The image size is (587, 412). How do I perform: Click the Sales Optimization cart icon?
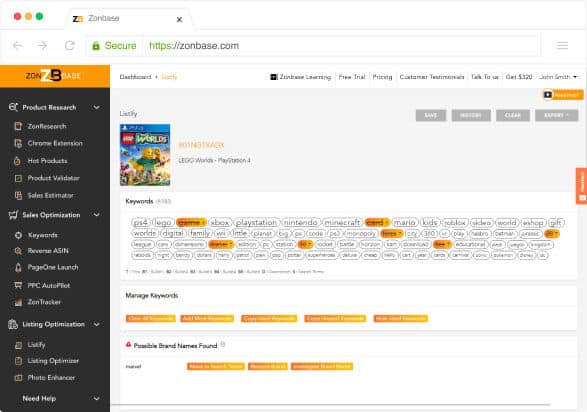pos(13,215)
